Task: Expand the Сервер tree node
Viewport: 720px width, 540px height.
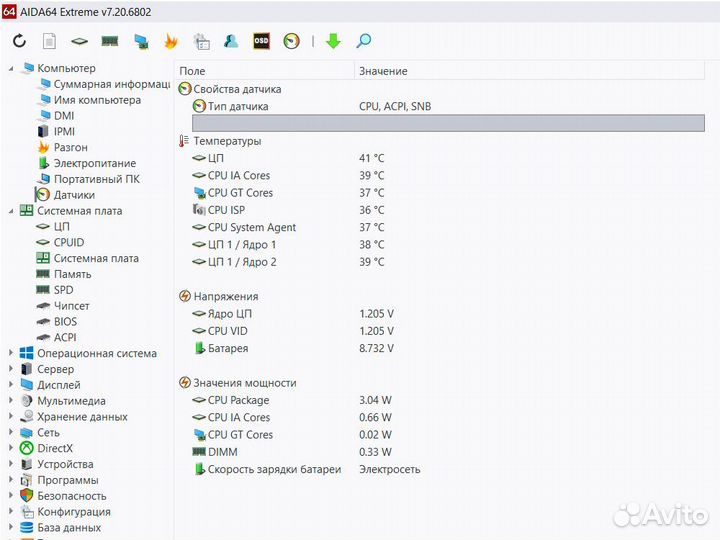Action: point(11,369)
